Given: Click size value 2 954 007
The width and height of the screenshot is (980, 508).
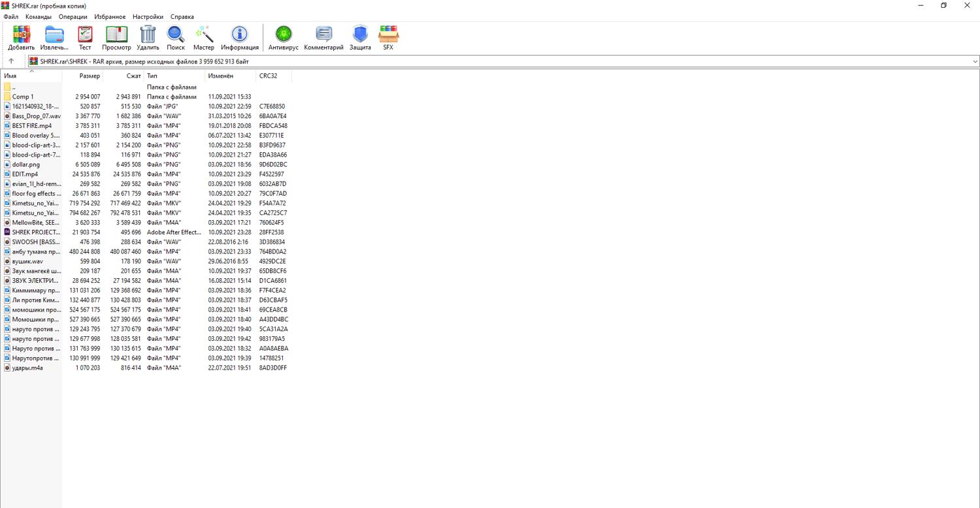Looking at the screenshot, I should [x=88, y=97].
